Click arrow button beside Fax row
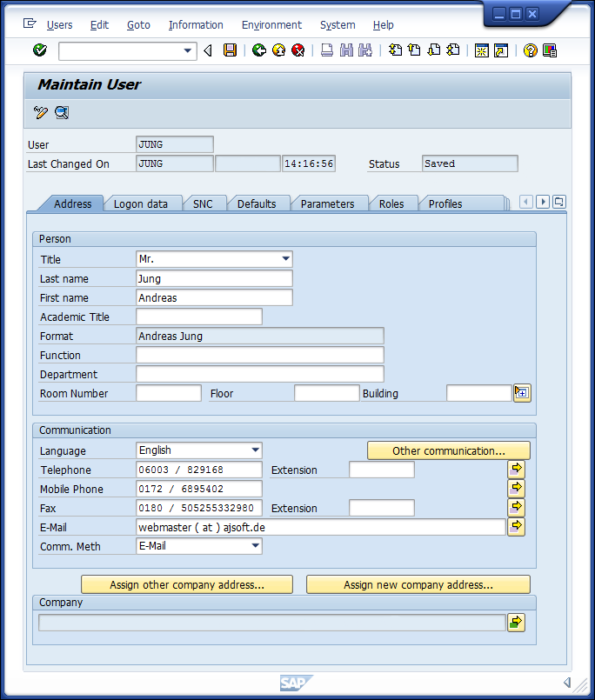Image resolution: width=595 pixels, height=700 pixels. tap(517, 507)
